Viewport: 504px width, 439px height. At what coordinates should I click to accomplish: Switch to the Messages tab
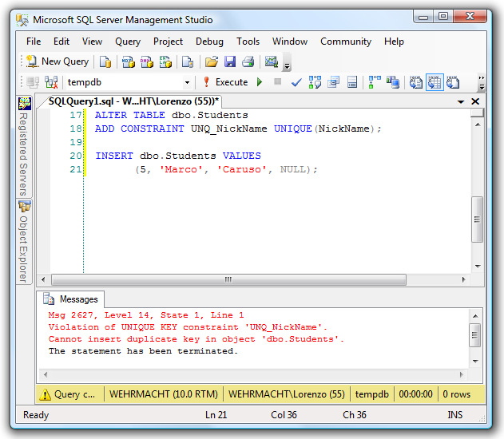tap(71, 299)
